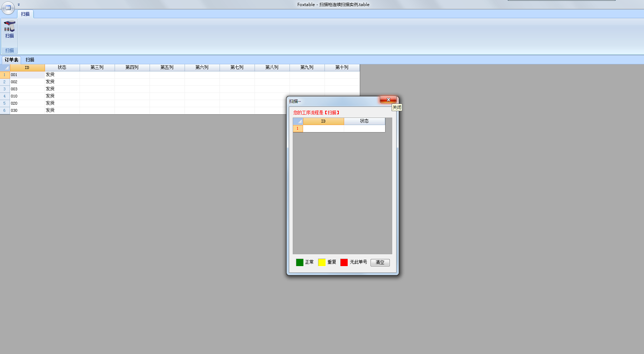644x354 pixels.
Task: Click the 第三列 column header
Action: [x=97, y=68]
